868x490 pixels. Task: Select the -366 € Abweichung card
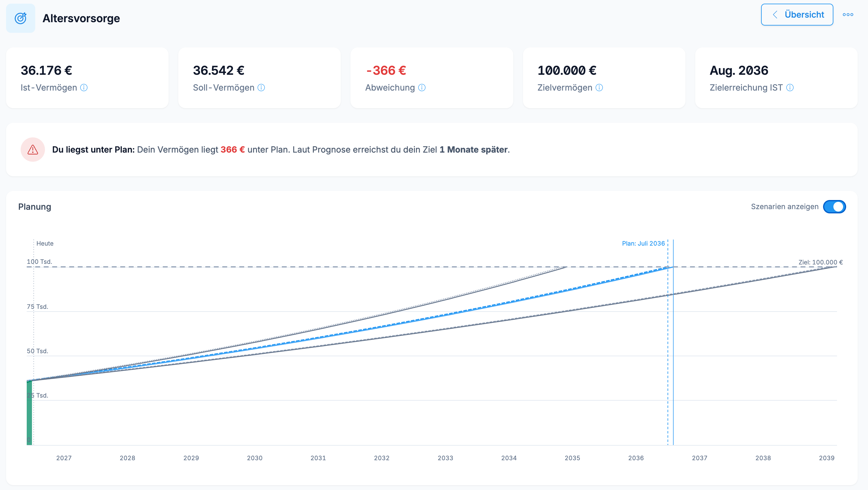(x=432, y=78)
